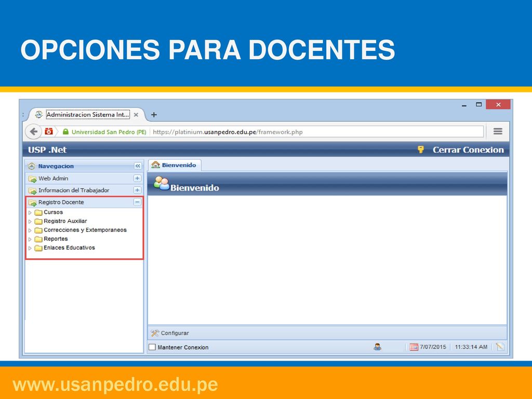Click the calendar icon next to date
The image size is (532, 399).
414,347
